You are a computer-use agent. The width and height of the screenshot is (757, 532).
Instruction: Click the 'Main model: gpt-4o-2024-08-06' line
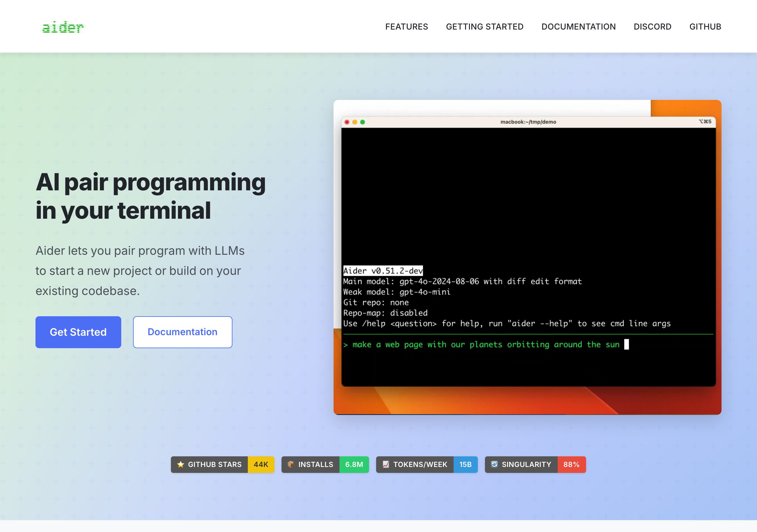pos(462,281)
